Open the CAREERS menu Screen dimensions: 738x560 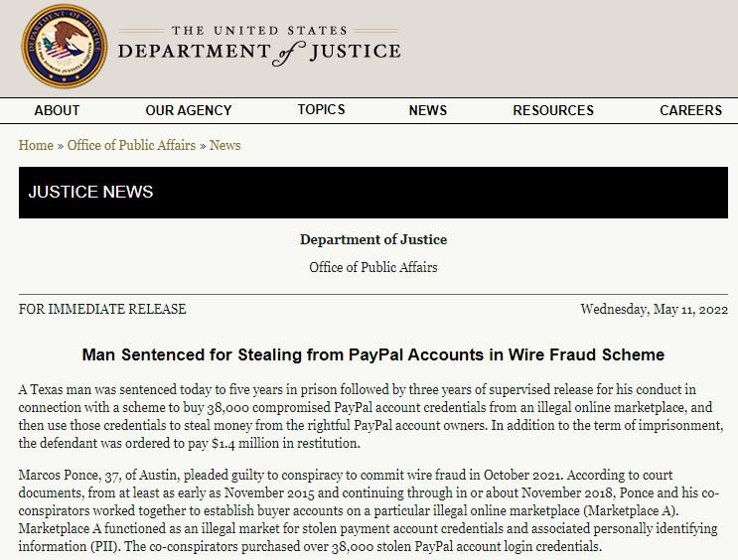point(691,110)
